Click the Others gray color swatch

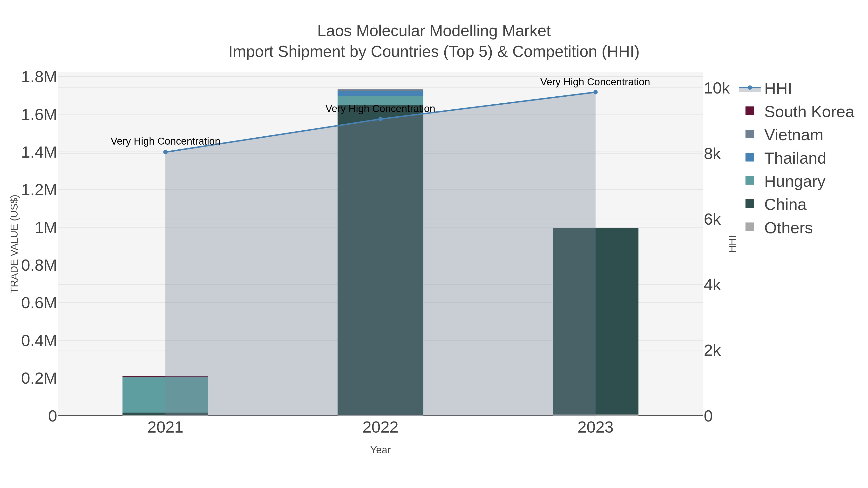750,227
